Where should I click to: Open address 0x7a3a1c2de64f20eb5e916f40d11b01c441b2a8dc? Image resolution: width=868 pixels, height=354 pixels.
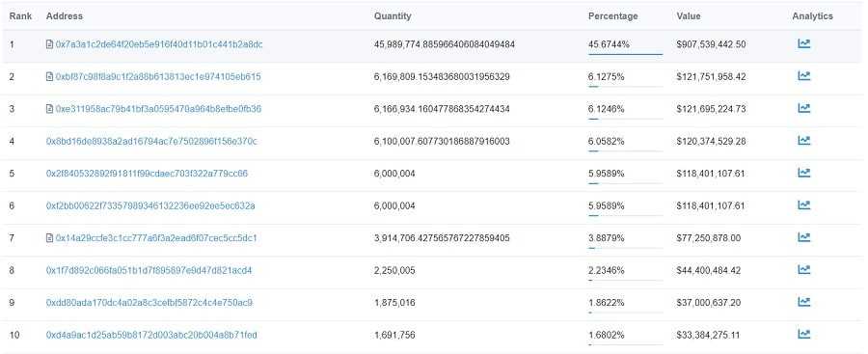[159, 44]
